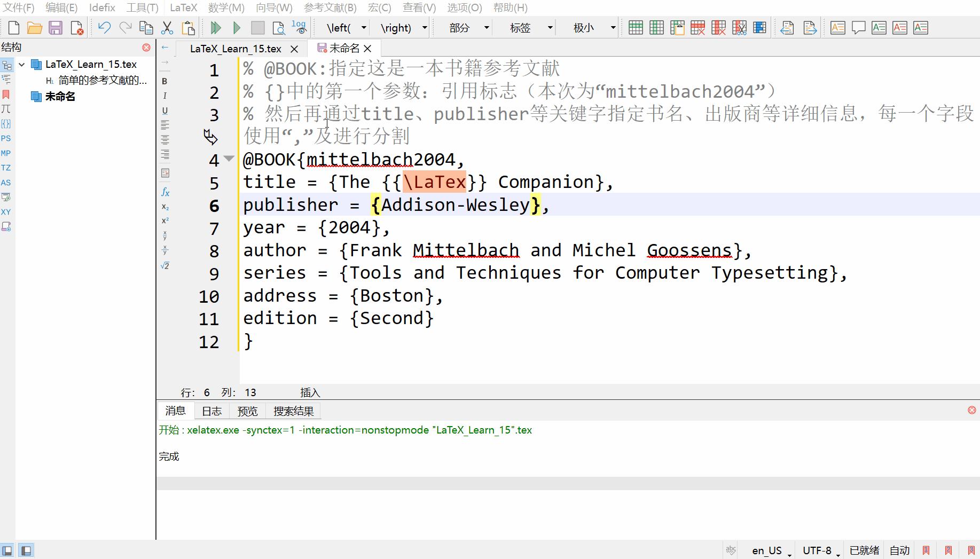The width and height of the screenshot is (980, 559).
Task: Create a new document with the blank page icon
Action: (x=14, y=28)
